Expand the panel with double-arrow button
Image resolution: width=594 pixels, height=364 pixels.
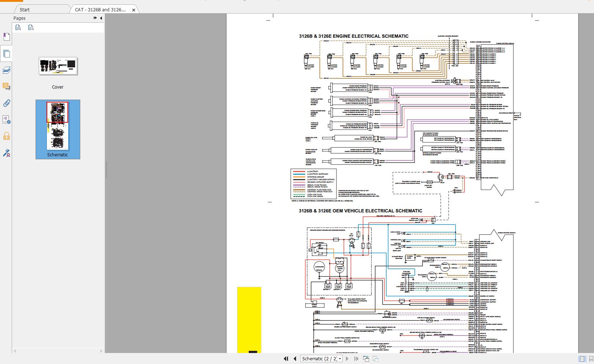(95, 18)
